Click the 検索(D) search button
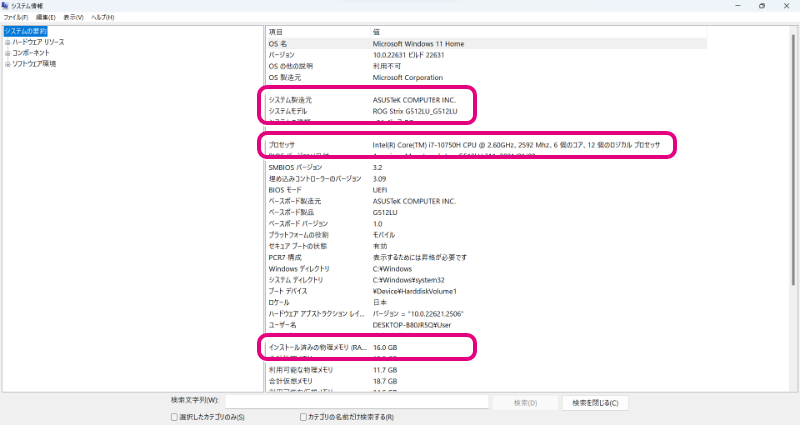800x425 pixels. (x=525, y=402)
